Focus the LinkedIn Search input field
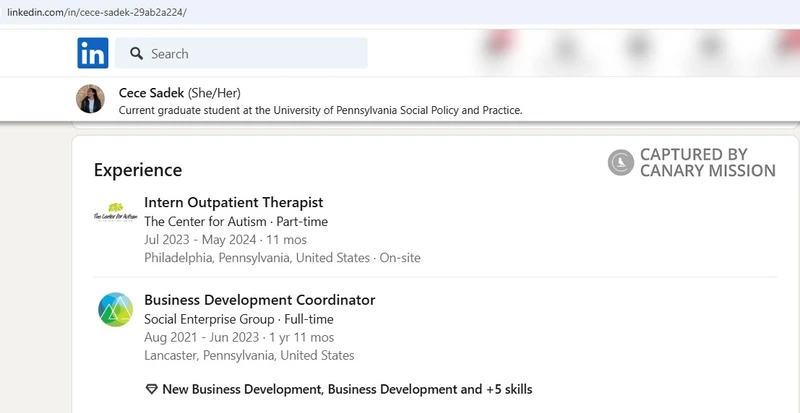 pos(241,53)
